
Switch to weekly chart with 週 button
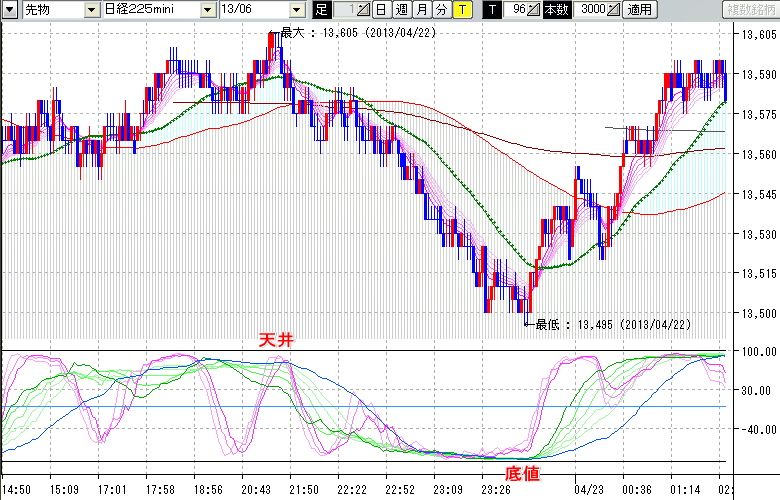pos(401,9)
